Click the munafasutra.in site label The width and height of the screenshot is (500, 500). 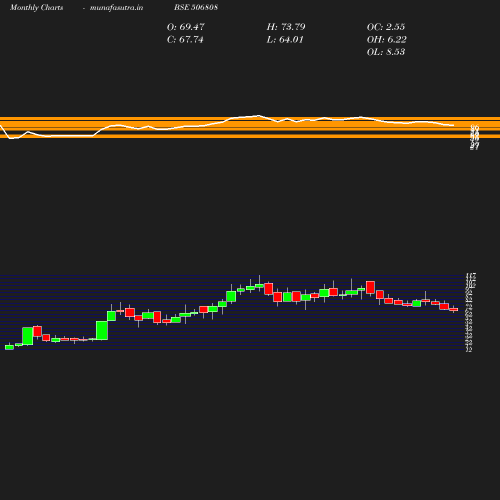tap(116, 7)
